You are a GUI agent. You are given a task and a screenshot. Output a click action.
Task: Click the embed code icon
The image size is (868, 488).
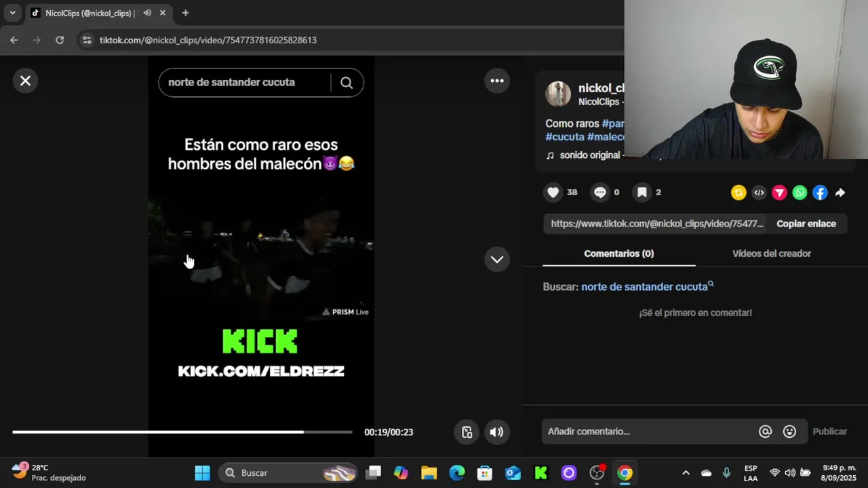tap(759, 193)
